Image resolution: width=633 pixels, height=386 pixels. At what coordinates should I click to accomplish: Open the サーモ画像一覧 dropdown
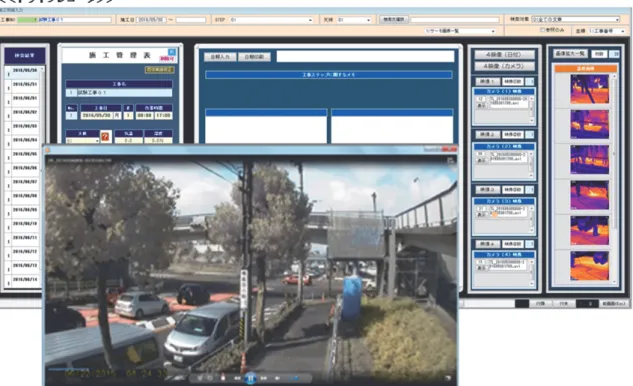point(459,31)
